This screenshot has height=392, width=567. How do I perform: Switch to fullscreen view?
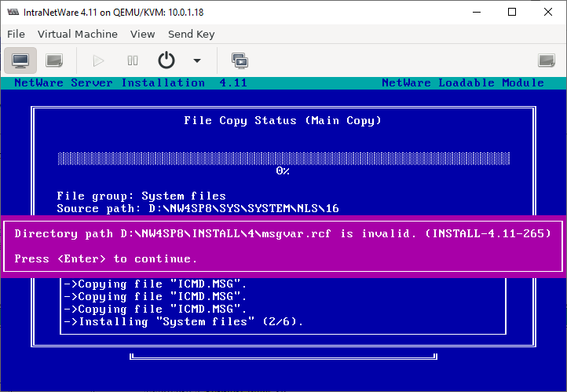[547, 60]
